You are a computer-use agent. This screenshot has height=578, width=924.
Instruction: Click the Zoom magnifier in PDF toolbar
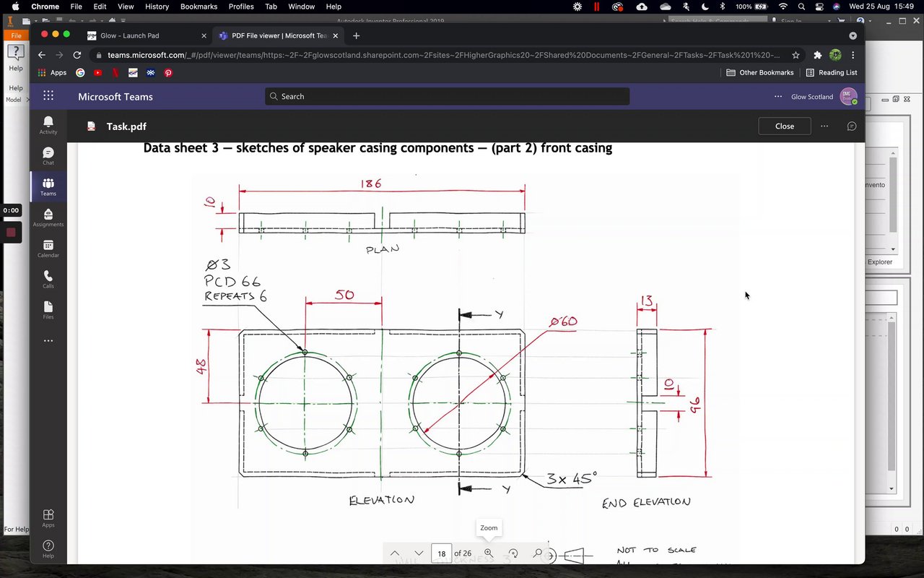point(489,553)
